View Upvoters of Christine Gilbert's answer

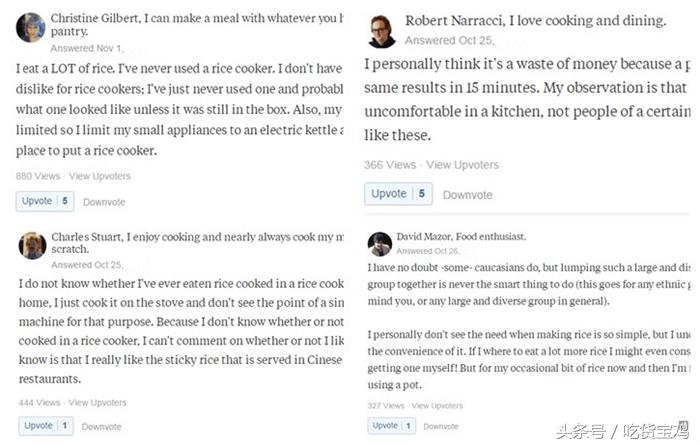(x=98, y=176)
